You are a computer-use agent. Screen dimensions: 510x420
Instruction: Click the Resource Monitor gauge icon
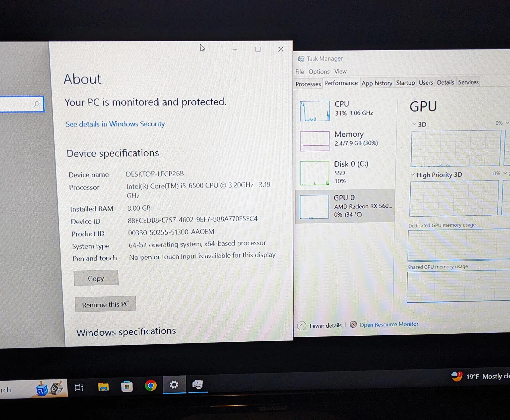pos(353,324)
